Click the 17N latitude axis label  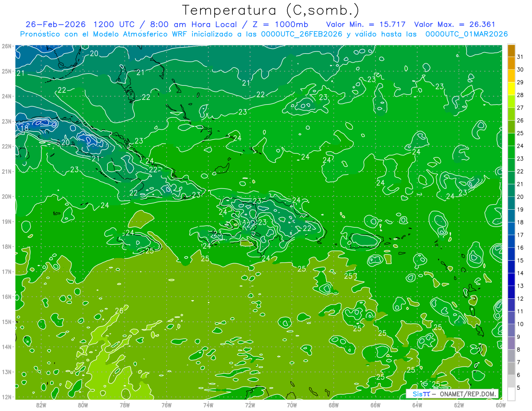pyautogui.click(x=6, y=271)
